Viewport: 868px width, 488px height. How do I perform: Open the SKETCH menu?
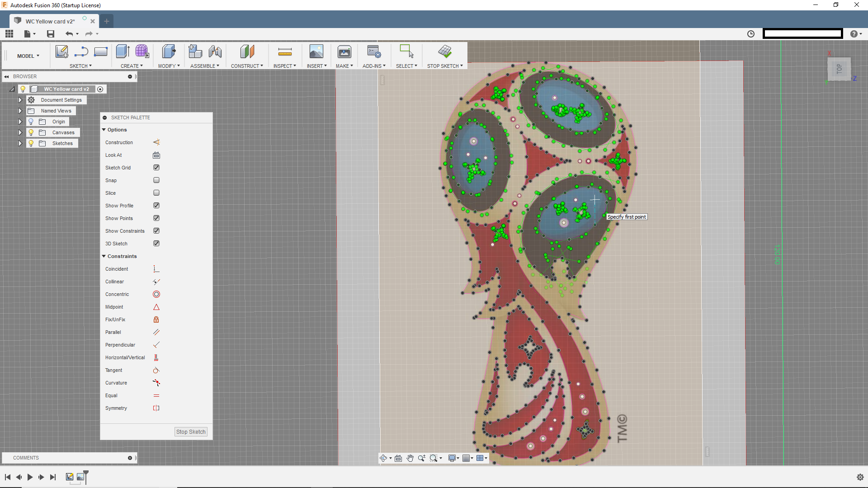80,66
